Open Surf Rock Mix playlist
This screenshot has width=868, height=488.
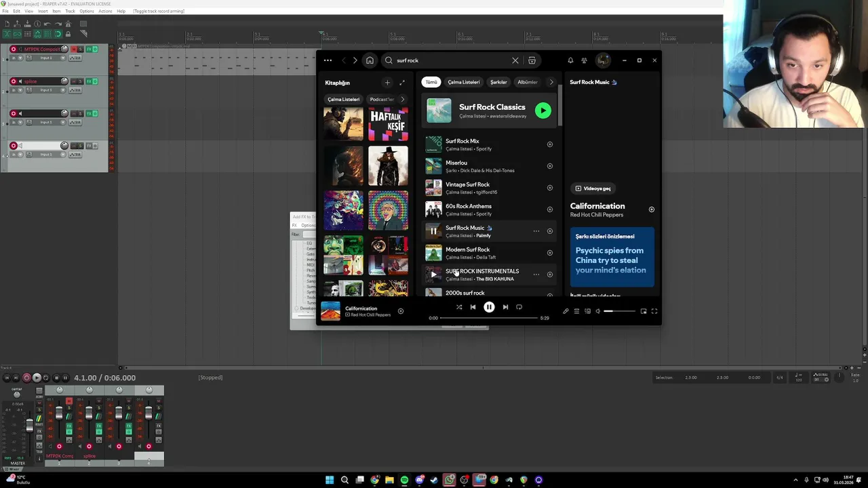point(490,144)
